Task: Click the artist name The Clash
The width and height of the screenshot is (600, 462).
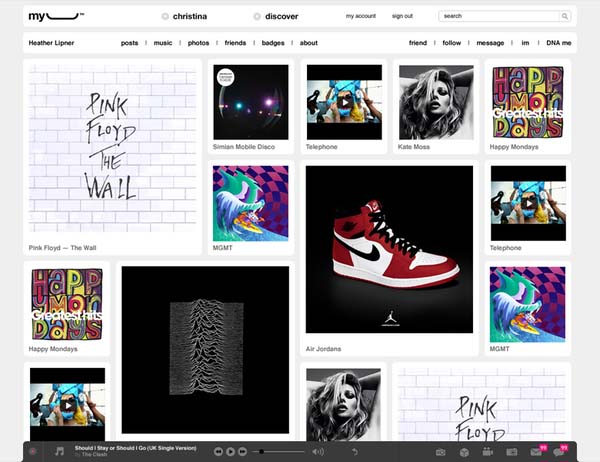Action: [x=95, y=454]
